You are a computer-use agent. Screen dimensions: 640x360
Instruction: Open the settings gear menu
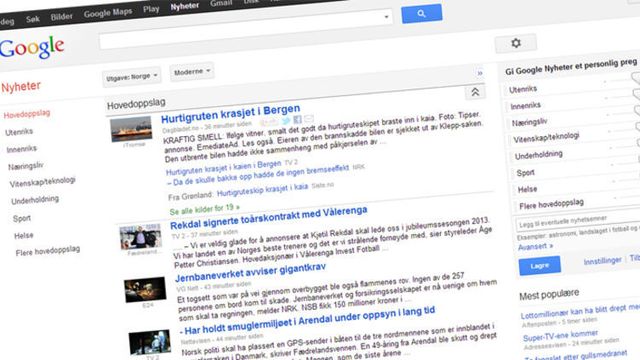(516, 43)
